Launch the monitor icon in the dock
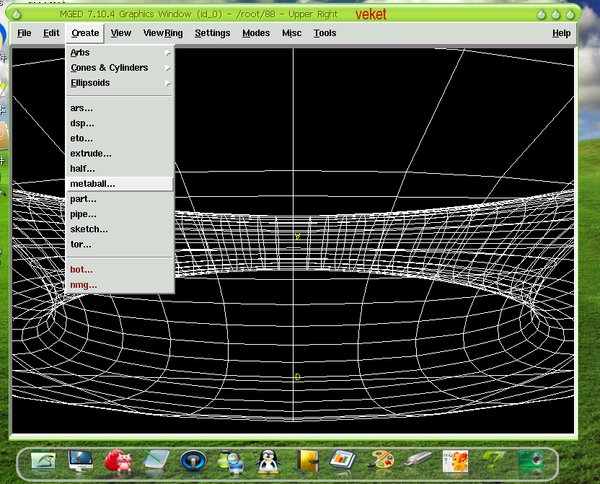600x484 pixels. (82, 460)
